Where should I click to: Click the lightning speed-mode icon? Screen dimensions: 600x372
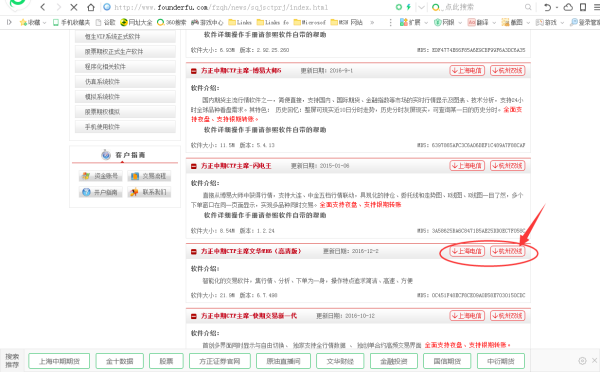tap(409, 7)
